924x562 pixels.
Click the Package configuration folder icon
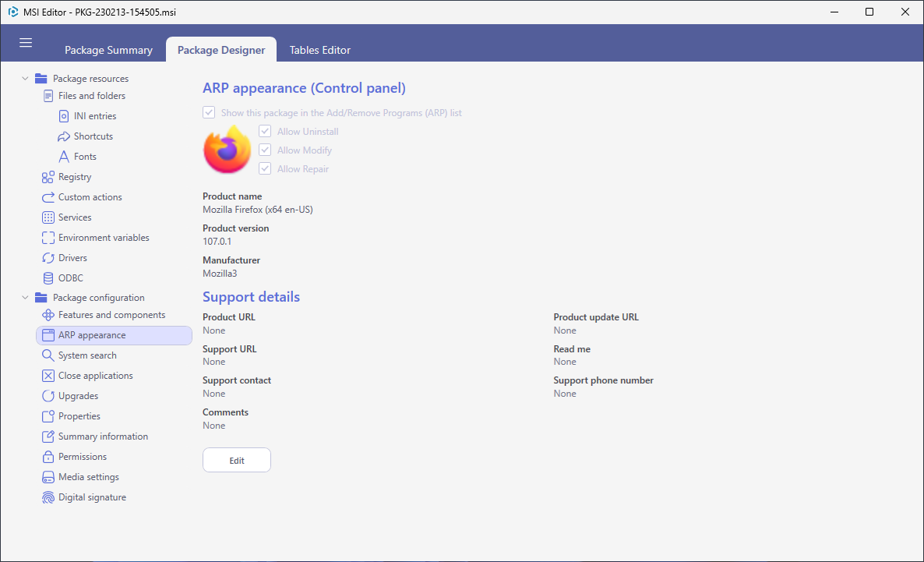[41, 298]
